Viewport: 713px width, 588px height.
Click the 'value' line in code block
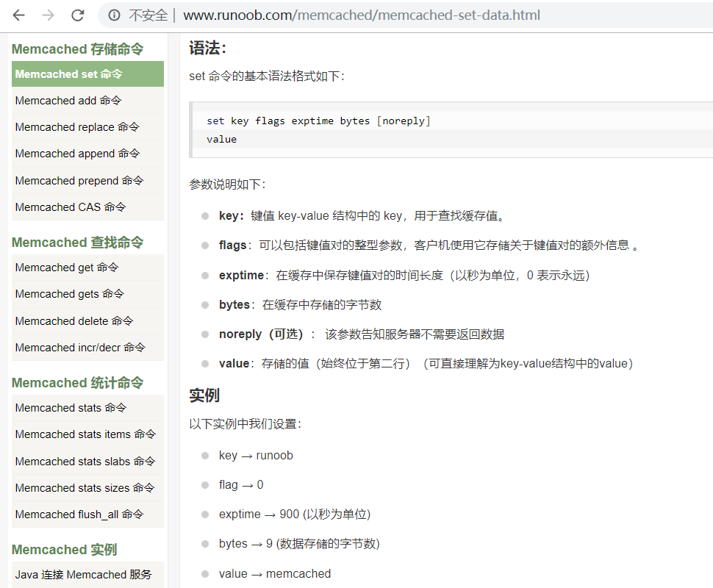[x=221, y=139]
